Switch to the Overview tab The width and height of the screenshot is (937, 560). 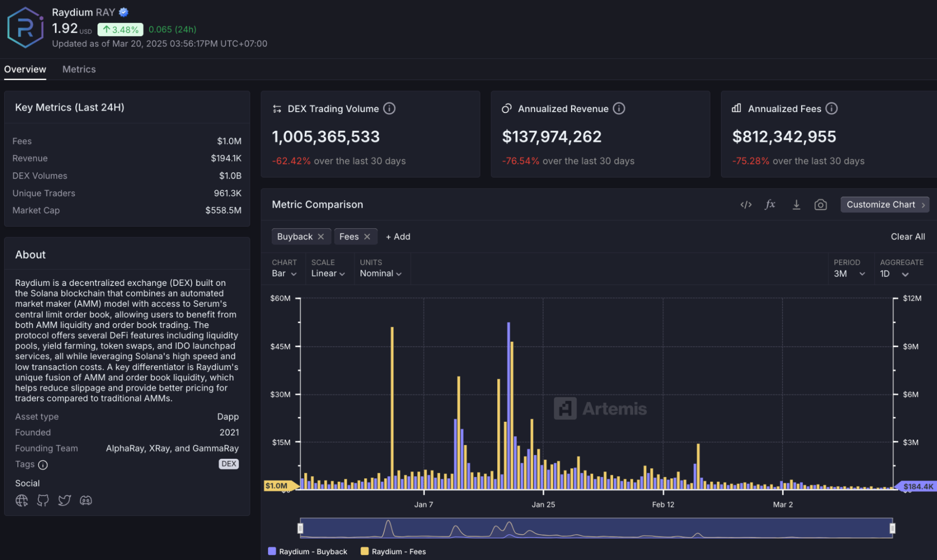tap(25, 69)
